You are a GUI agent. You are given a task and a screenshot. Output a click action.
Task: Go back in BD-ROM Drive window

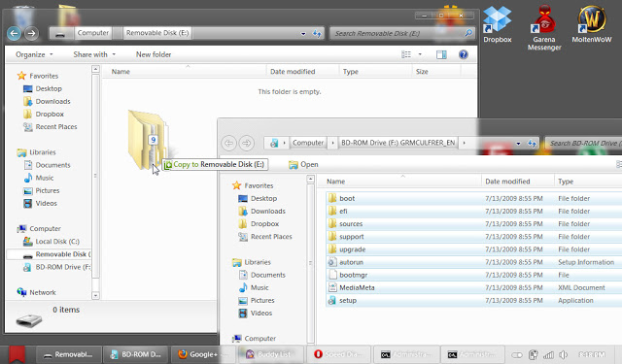pos(229,143)
